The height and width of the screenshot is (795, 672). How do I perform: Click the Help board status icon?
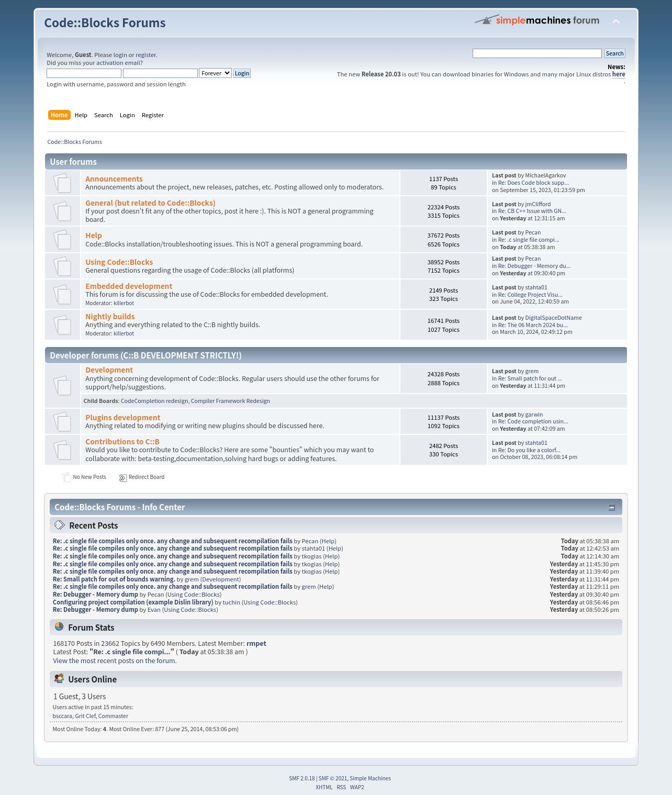click(62, 239)
